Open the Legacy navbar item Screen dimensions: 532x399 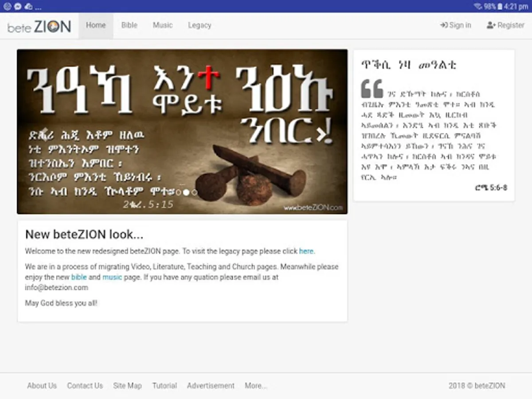click(x=199, y=25)
